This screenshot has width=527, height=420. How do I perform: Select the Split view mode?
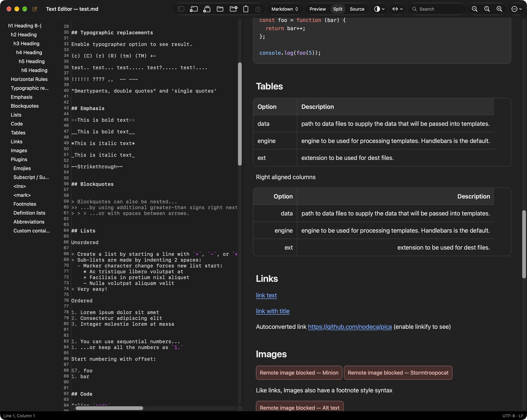coord(338,9)
